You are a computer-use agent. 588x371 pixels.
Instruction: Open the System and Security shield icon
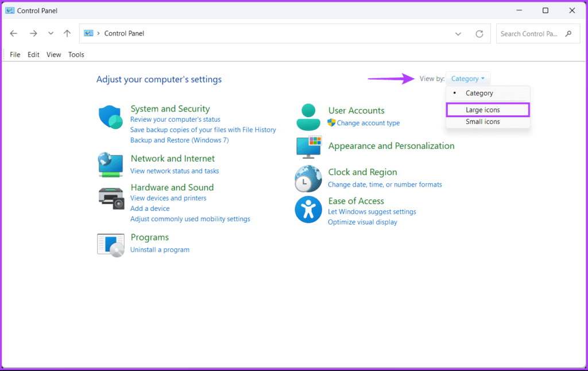pyautogui.click(x=111, y=117)
